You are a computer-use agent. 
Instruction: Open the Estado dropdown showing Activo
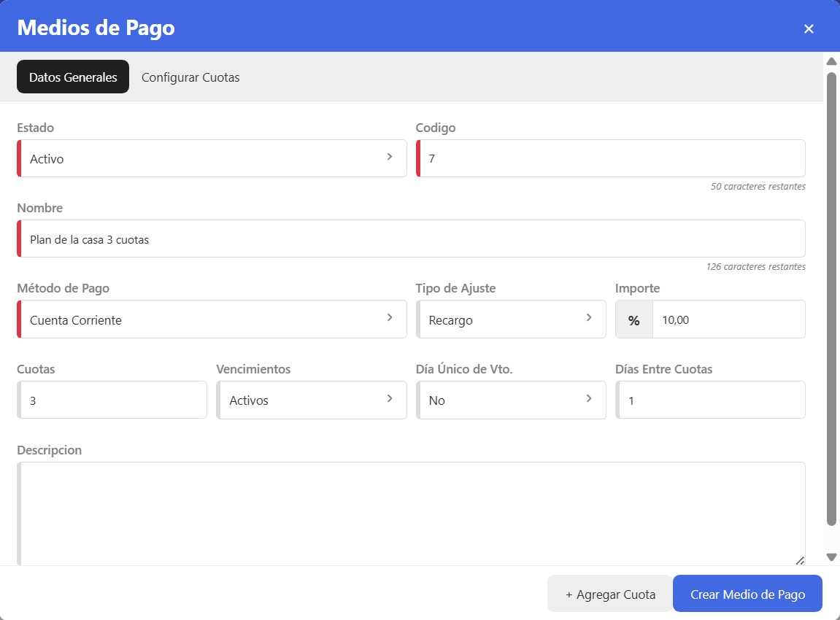pyautogui.click(x=212, y=158)
